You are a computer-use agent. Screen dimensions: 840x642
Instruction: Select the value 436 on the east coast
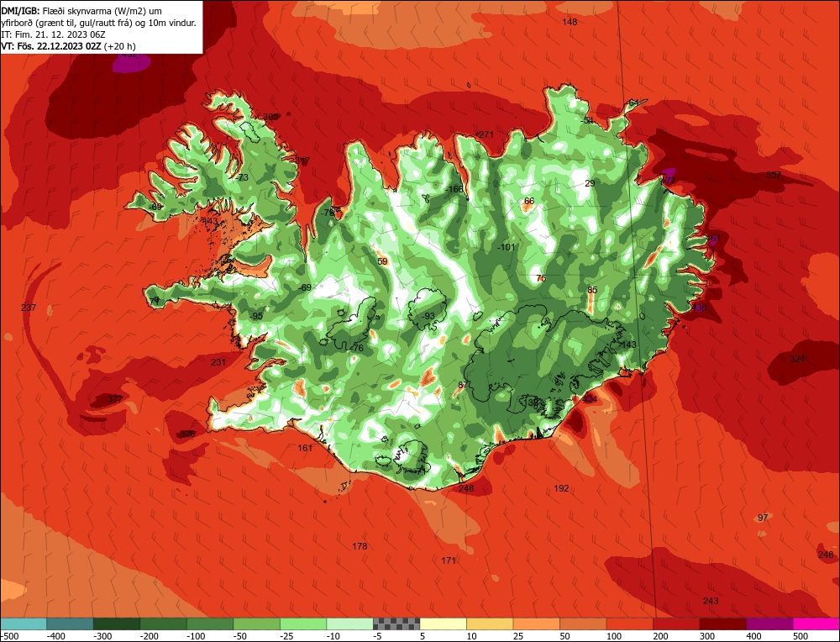pos(699,308)
